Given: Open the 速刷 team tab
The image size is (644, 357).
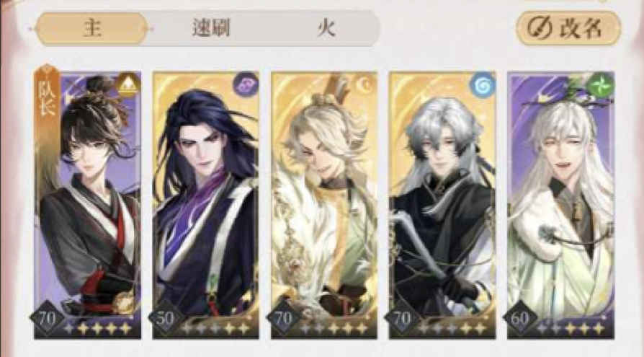Looking at the screenshot, I should pyautogui.click(x=212, y=29).
